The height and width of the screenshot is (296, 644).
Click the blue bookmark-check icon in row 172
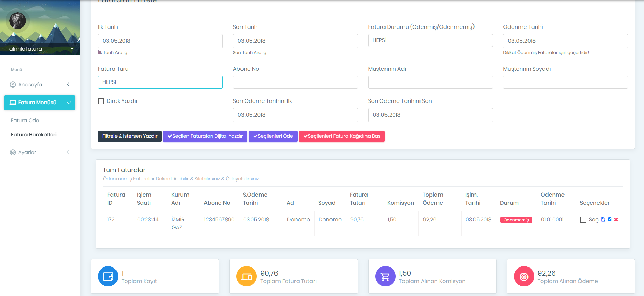click(x=610, y=220)
